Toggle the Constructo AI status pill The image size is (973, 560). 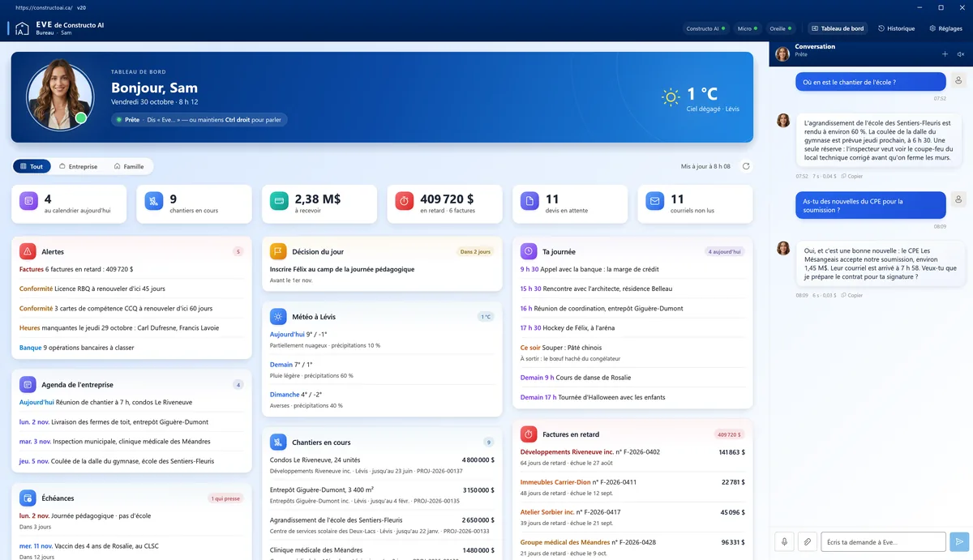coord(705,28)
